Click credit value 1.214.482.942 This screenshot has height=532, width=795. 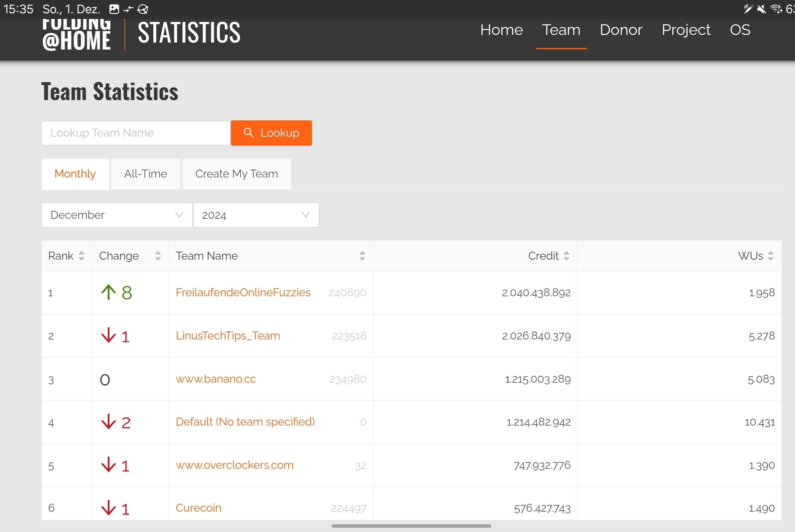tap(539, 422)
